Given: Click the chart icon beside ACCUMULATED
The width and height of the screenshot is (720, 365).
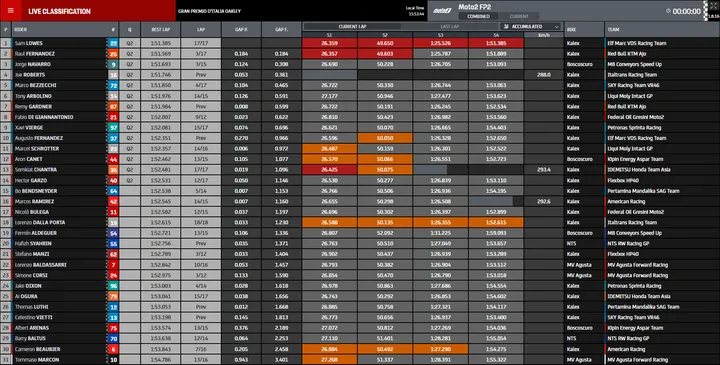Looking at the screenshot, I should [506, 27].
